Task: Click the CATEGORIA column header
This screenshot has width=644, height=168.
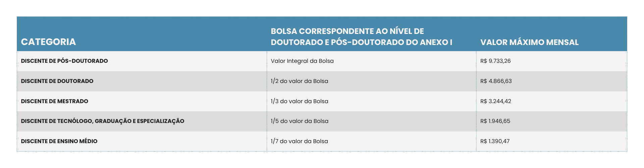Action: point(48,42)
